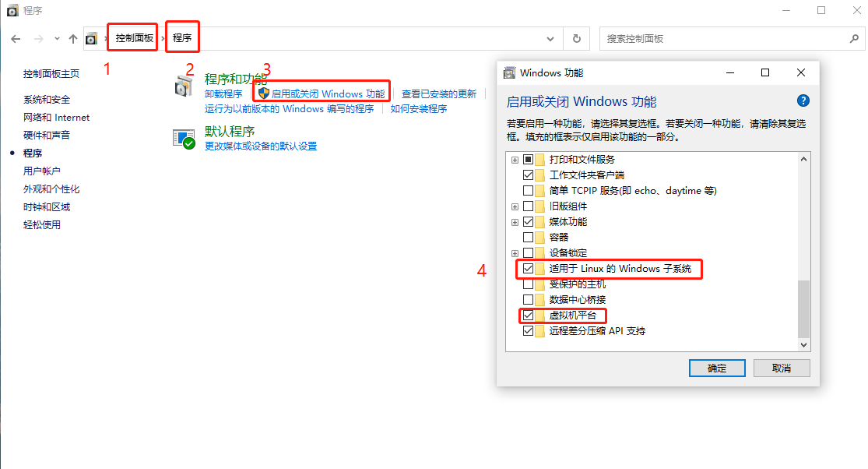Viewport: 868px width, 469px height.
Task: Enable the 容器 checkbox
Action: click(x=528, y=237)
